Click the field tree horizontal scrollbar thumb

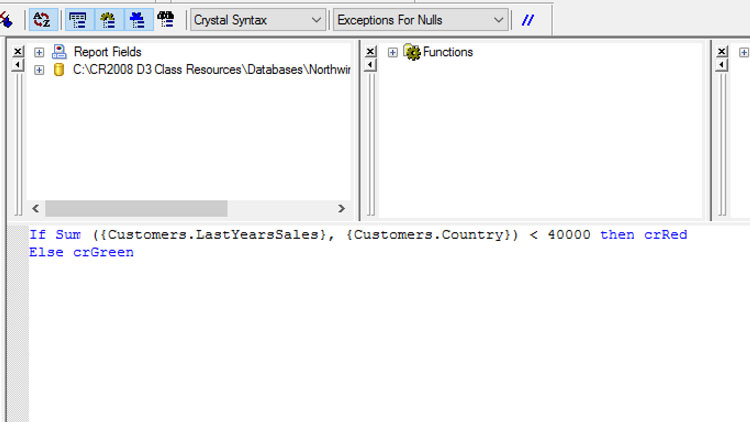pos(136,209)
